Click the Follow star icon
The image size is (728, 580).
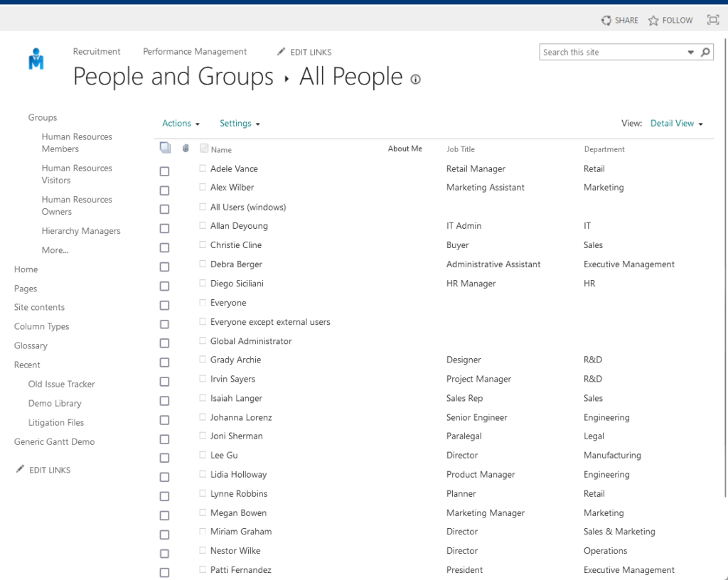pyautogui.click(x=653, y=21)
